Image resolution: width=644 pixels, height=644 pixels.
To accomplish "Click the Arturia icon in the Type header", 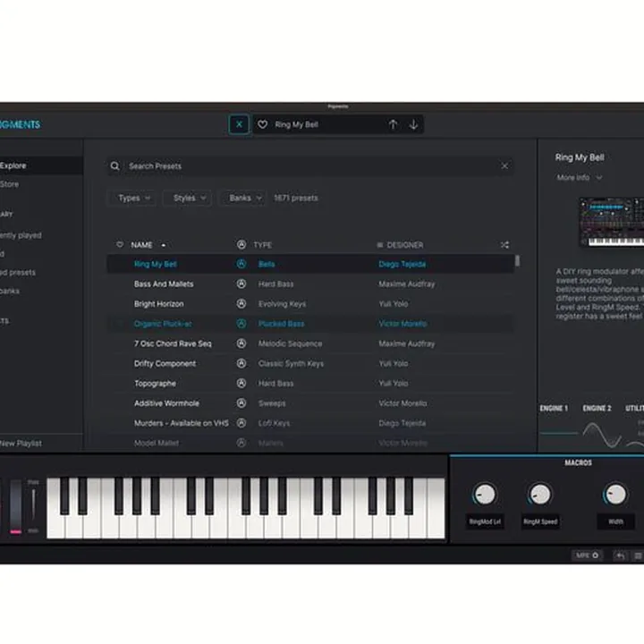I will coord(241,245).
